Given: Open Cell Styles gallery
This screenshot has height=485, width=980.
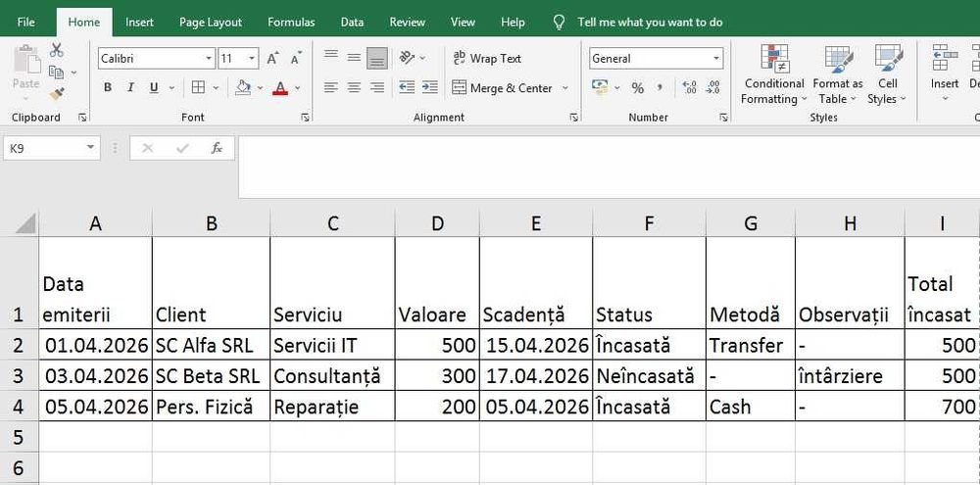Looking at the screenshot, I should click(887, 74).
